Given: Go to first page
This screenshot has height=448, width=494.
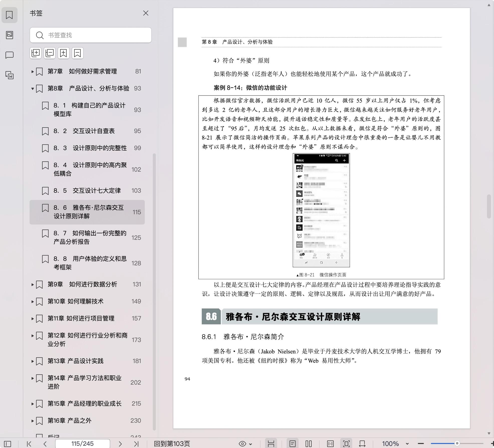Looking at the screenshot, I should 29,444.
